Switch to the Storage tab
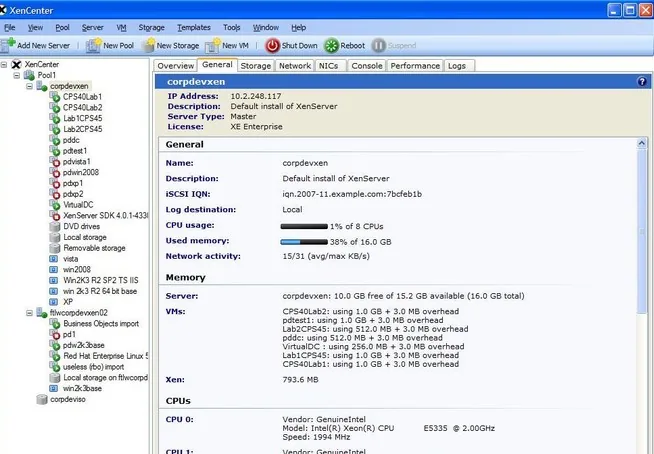Screen dimensions: 654x454 [256, 66]
